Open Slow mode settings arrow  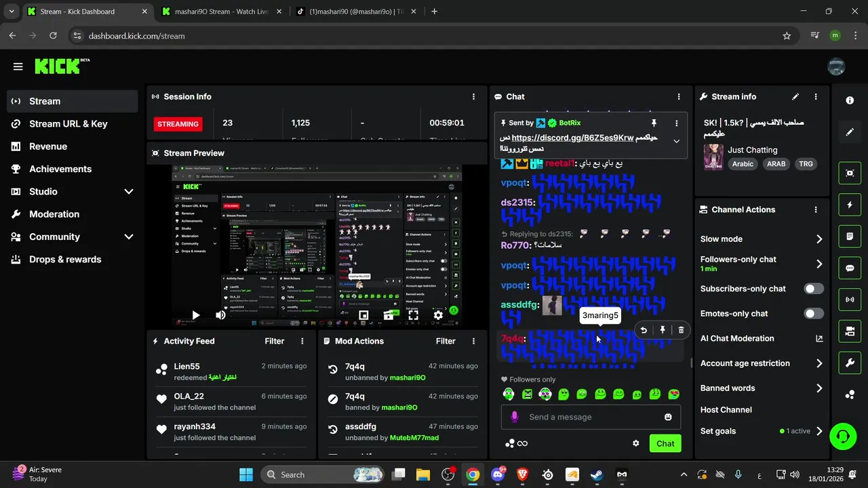point(819,239)
